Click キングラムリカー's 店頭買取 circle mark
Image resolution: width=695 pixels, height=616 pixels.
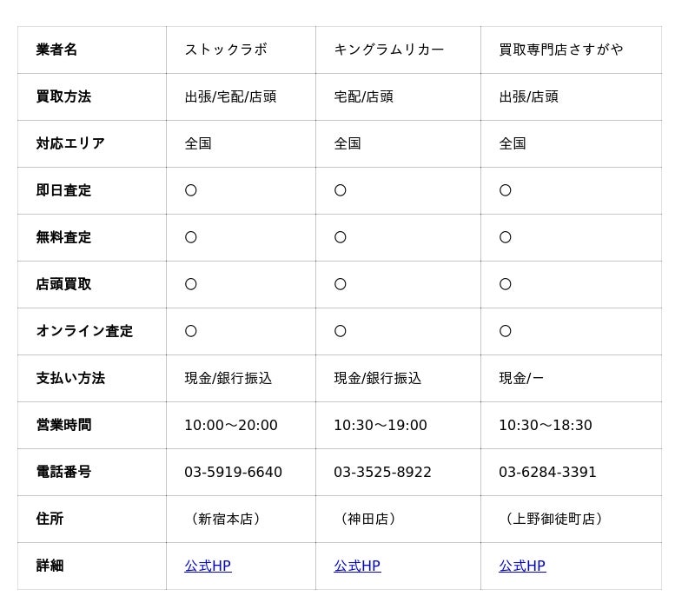(341, 285)
